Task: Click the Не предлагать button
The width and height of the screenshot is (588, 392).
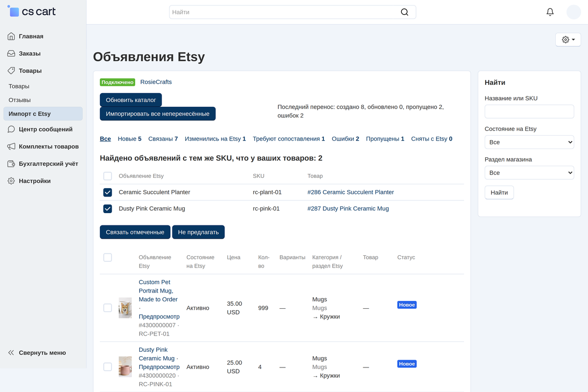Action: pyautogui.click(x=198, y=232)
